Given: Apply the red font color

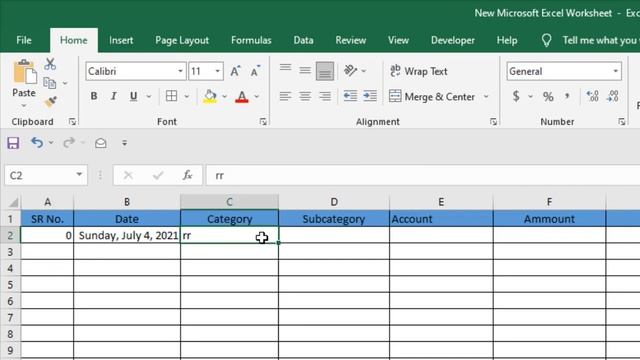Looking at the screenshot, I should [242, 97].
